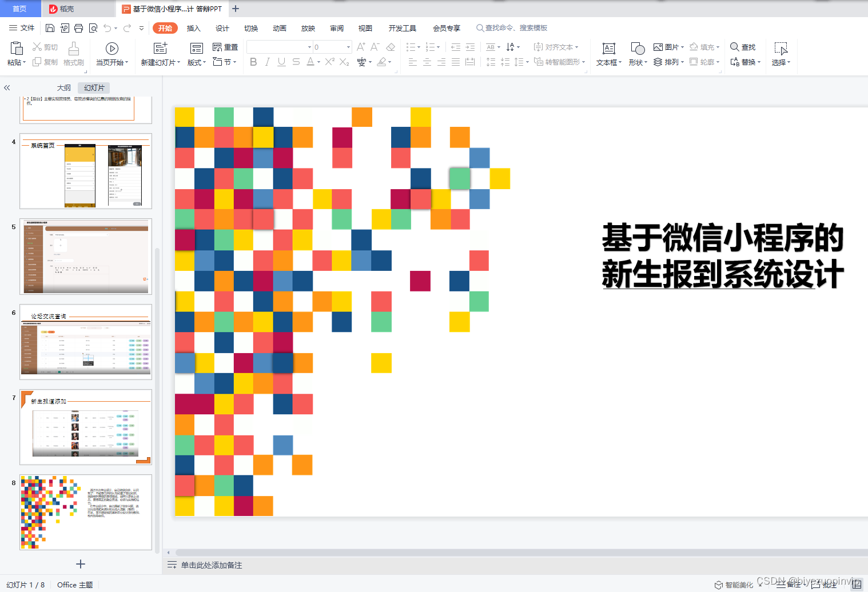The height and width of the screenshot is (592, 868).
Task: Open the 排列 (Arrange) dropdown
Action: pos(668,62)
